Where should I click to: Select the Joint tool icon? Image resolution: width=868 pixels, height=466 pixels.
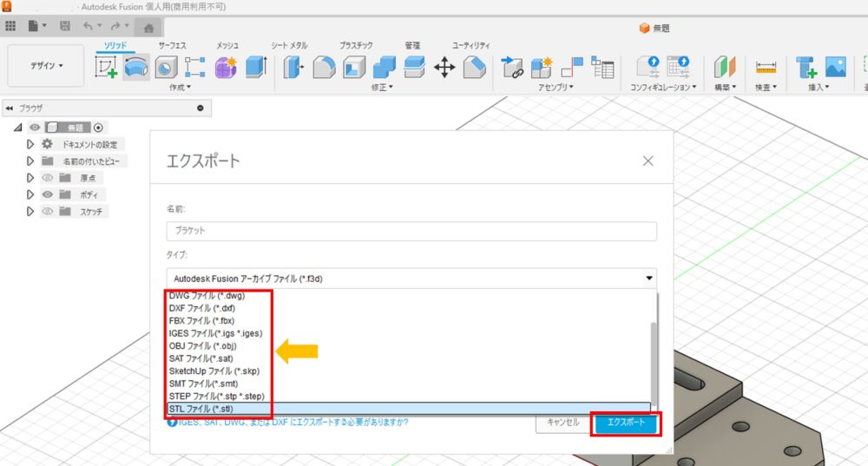click(x=572, y=67)
